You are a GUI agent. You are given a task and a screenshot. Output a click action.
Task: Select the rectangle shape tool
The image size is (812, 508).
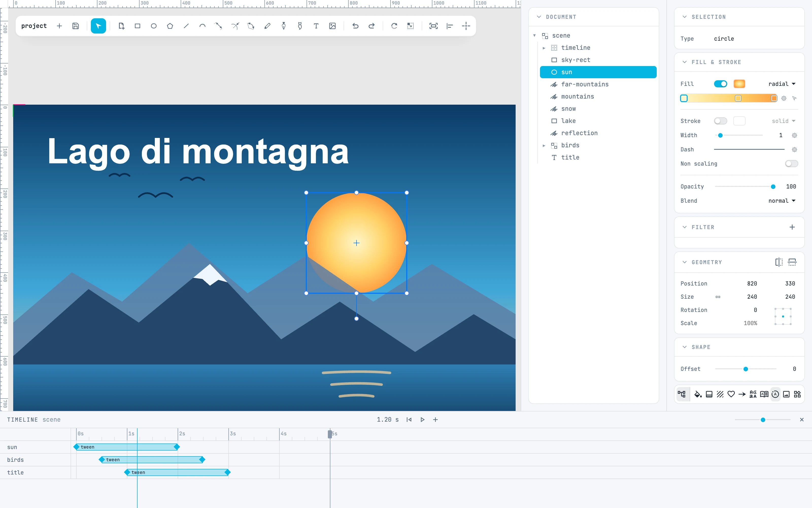click(x=138, y=26)
